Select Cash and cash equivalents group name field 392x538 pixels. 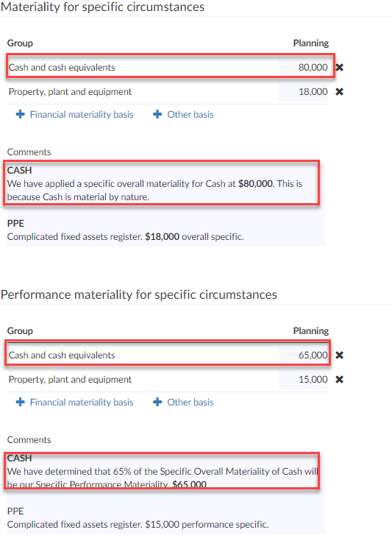pyautogui.click(x=143, y=67)
